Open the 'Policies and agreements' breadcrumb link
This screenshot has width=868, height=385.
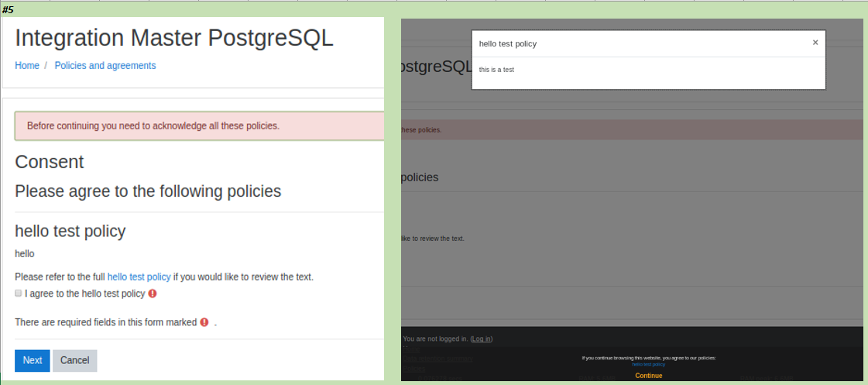105,65
